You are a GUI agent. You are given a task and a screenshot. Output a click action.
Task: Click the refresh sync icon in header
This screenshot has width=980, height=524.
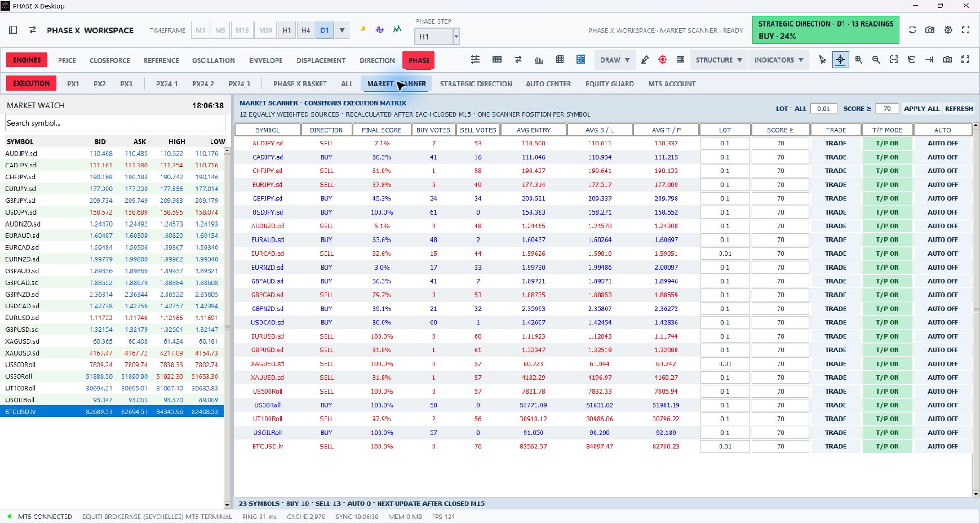(912, 30)
